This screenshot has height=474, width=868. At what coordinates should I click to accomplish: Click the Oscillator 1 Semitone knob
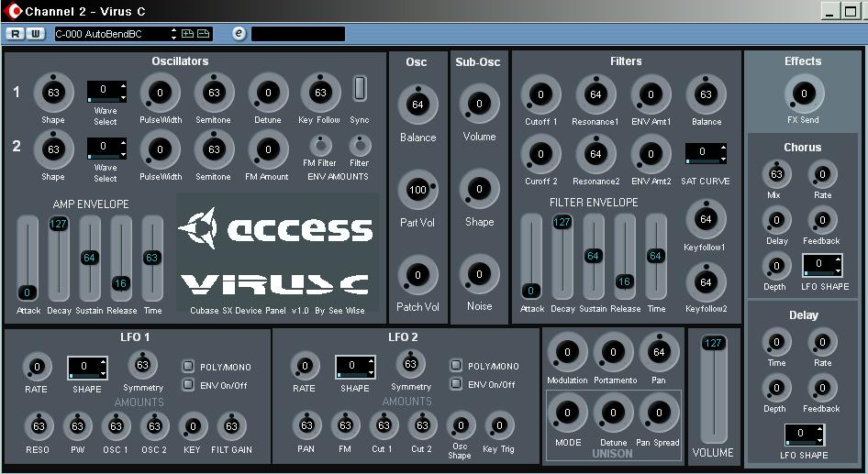214,93
